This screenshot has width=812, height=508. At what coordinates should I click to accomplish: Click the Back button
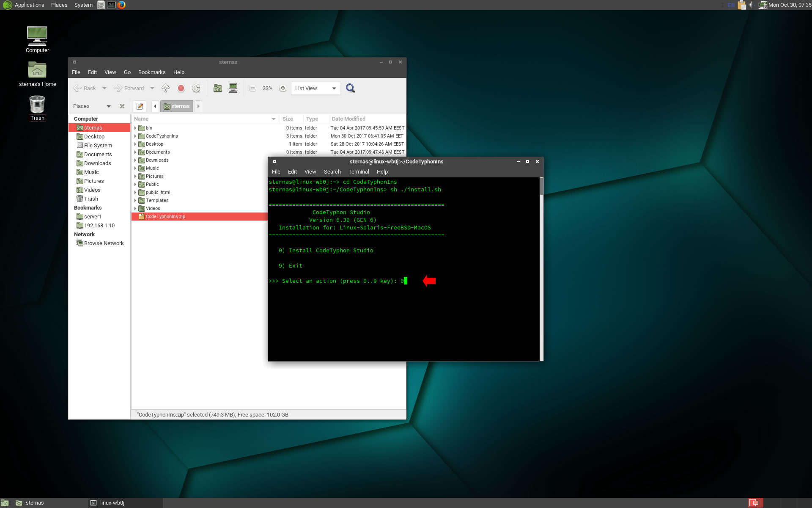click(x=85, y=88)
